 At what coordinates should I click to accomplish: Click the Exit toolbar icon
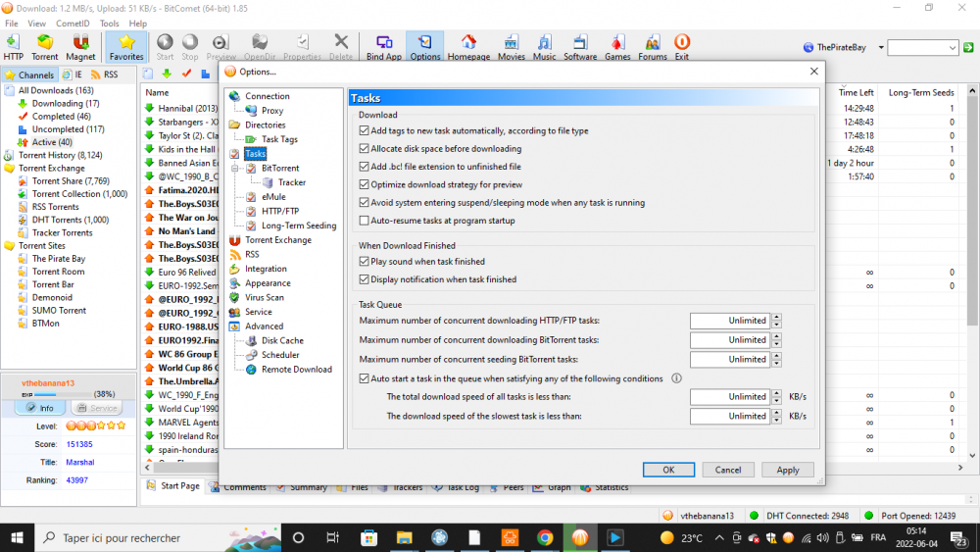tap(682, 47)
